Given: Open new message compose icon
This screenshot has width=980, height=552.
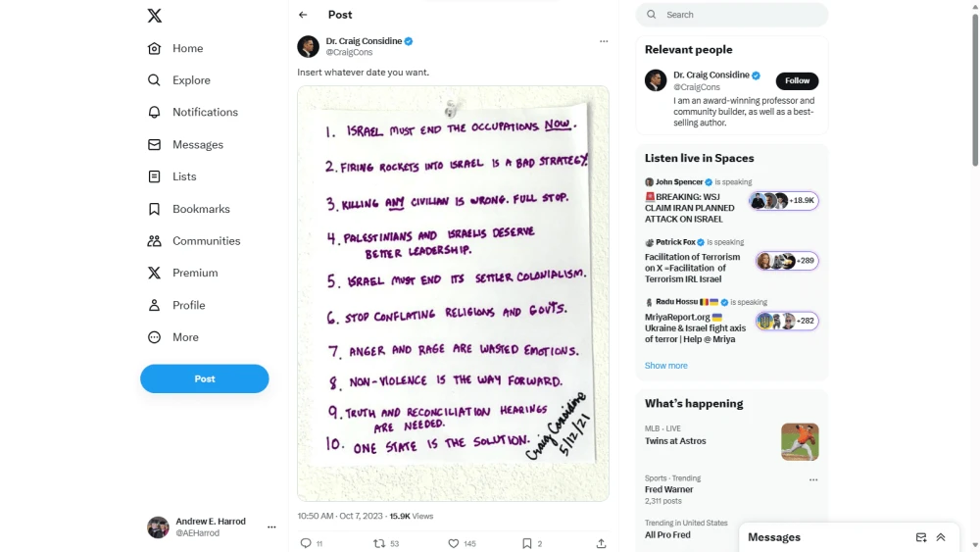Looking at the screenshot, I should pyautogui.click(x=921, y=537).
